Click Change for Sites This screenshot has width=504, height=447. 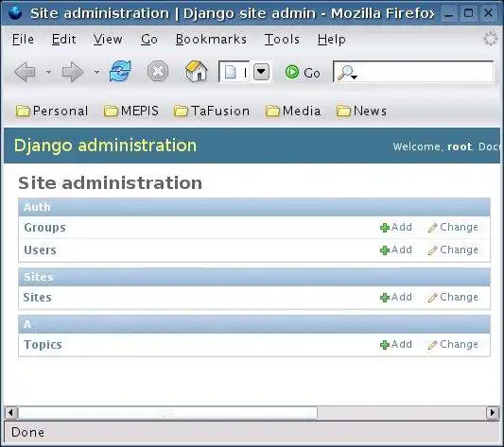point(453,297)
